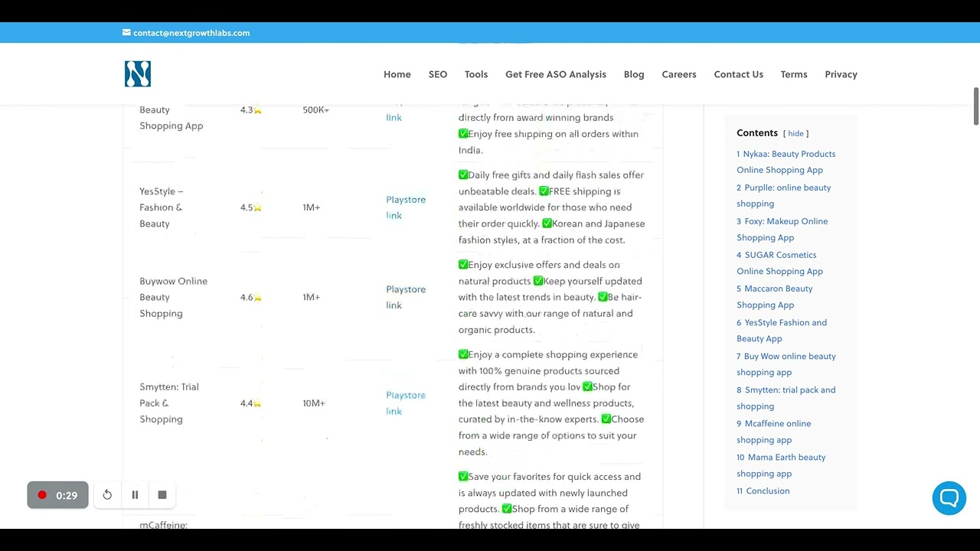Select the 'Buywow Online Beauty Shopping' app name

coord(174,297)
